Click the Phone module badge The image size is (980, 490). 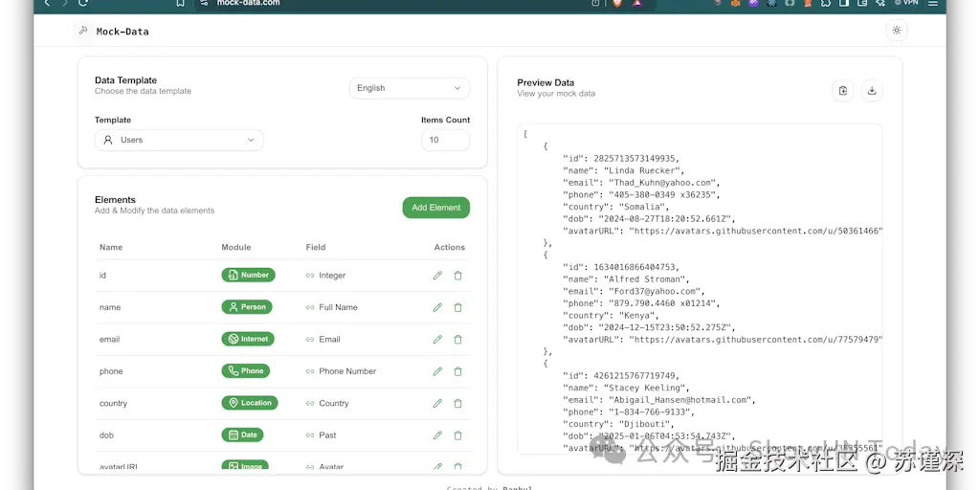tap(246, 370)
